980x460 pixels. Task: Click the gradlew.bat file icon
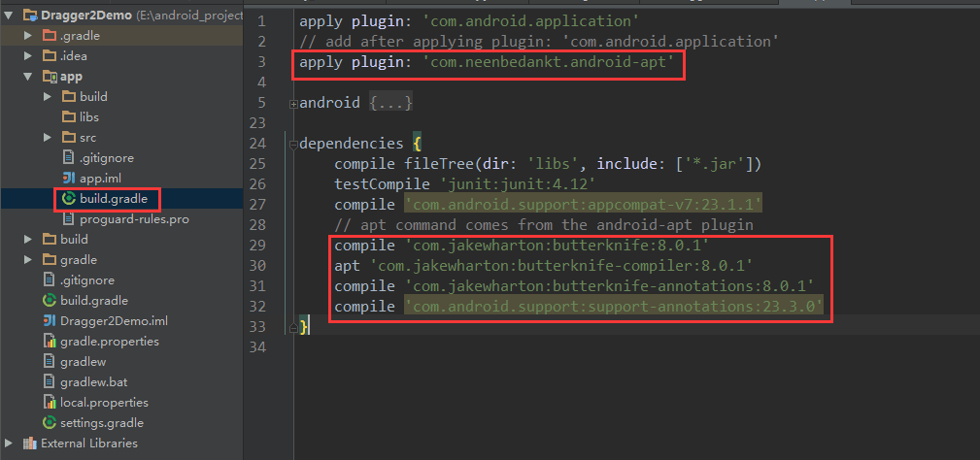[50, 382]
